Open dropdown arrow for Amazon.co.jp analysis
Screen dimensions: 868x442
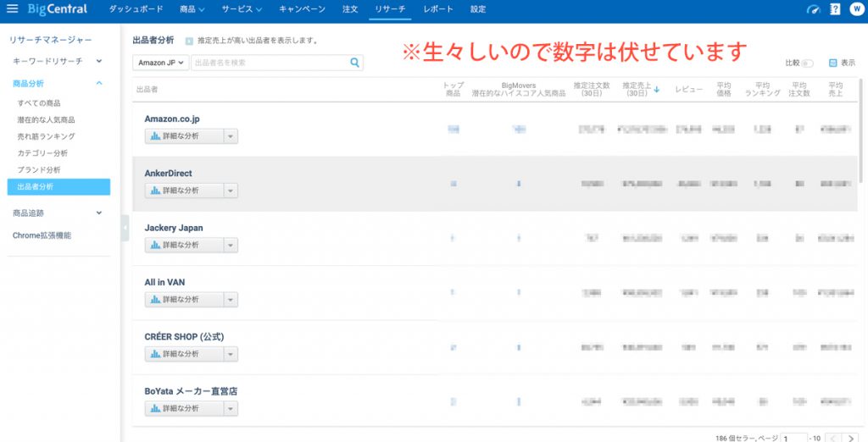click(x=231, y=136)
